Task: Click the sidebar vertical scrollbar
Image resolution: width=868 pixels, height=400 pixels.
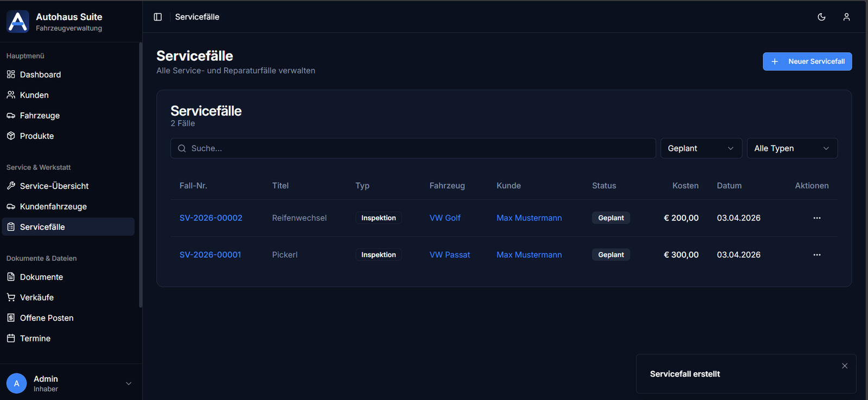Action: coord(141,174)
